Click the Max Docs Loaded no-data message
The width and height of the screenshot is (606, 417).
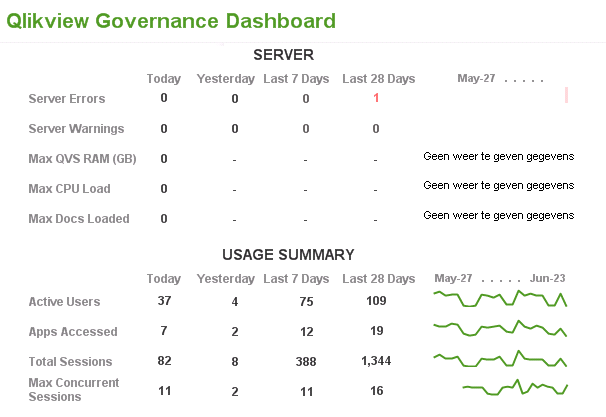[499, 215]
